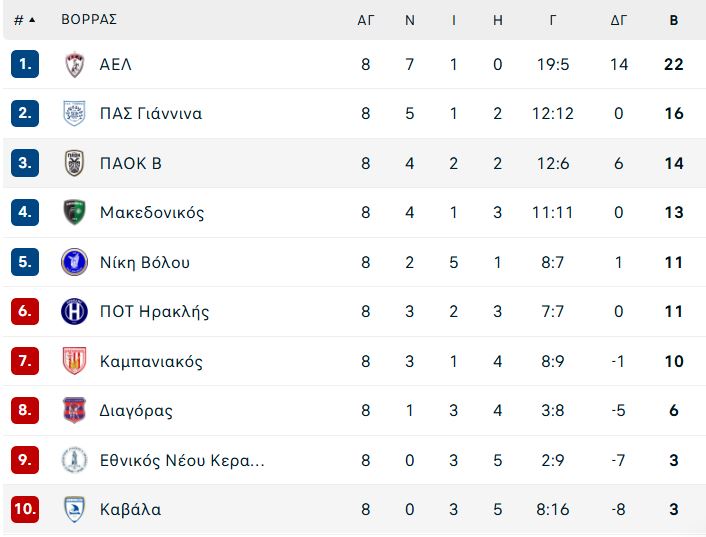Viewport: 706px width, 537px height.
Task: Open the Καβάλα team name link
Action: (131, 510)
